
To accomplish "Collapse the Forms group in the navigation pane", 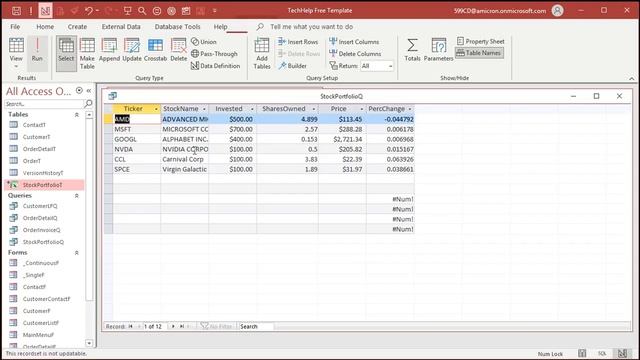I will pyautogui.click(x=76, y=253).
